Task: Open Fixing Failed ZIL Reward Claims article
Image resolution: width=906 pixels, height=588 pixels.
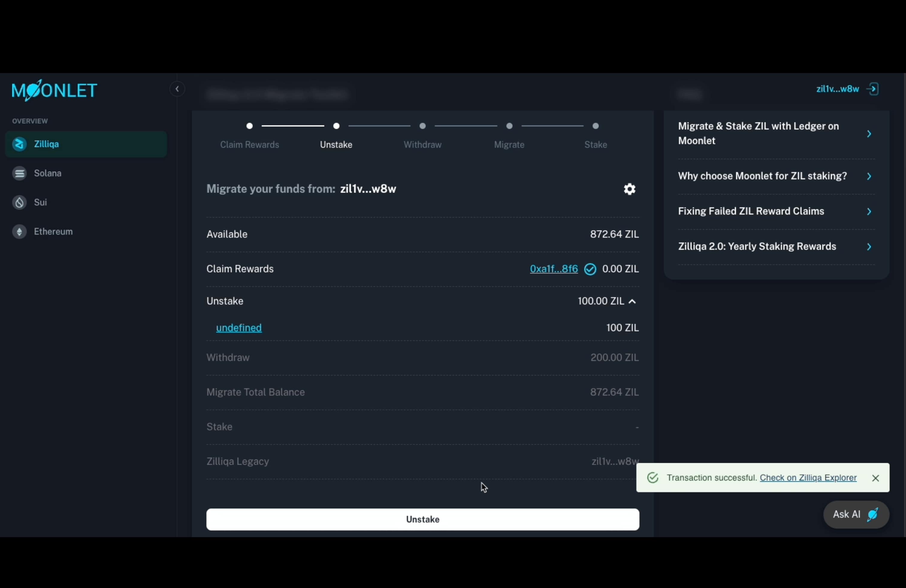Action: (x=776, y=211)
